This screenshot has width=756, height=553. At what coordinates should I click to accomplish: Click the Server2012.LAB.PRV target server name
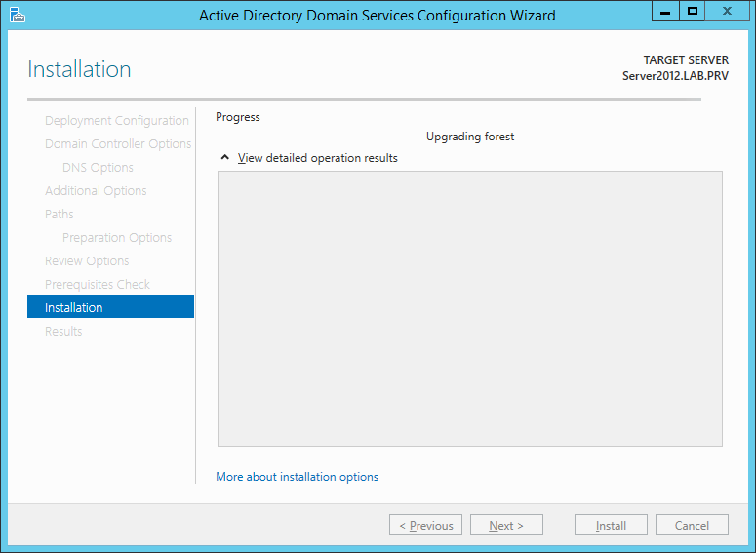pos(675,76)
